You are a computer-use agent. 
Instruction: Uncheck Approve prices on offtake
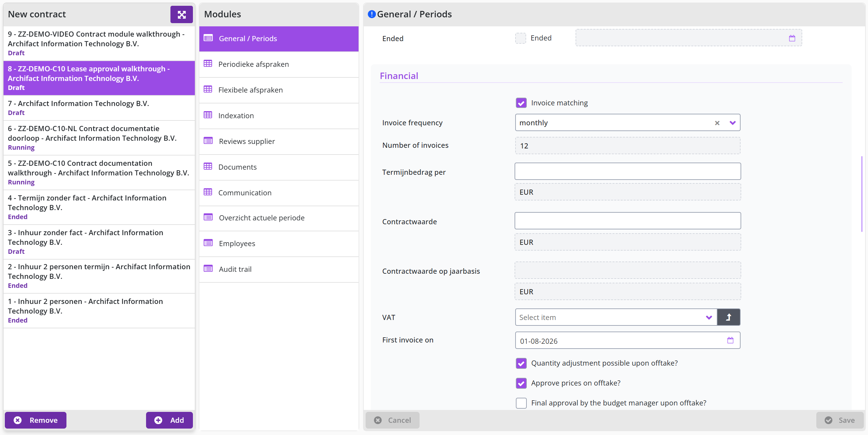click(x=521, y=383)
